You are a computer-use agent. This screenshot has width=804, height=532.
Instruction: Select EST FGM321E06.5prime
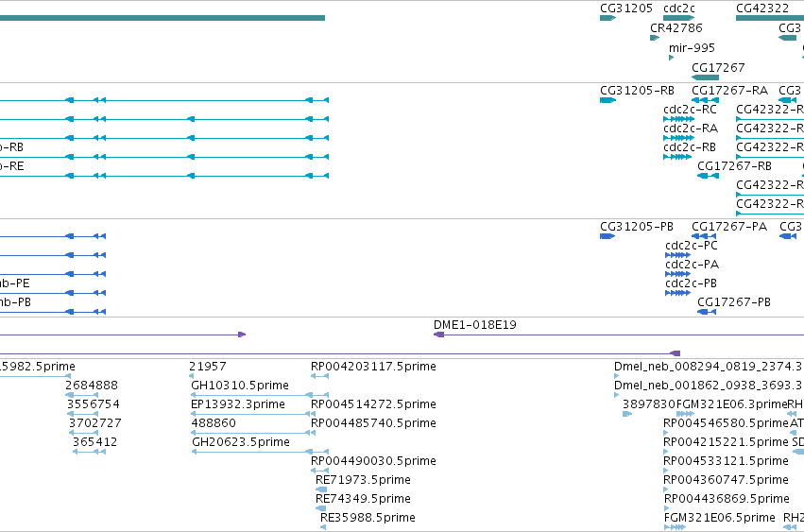pos(719,518)
